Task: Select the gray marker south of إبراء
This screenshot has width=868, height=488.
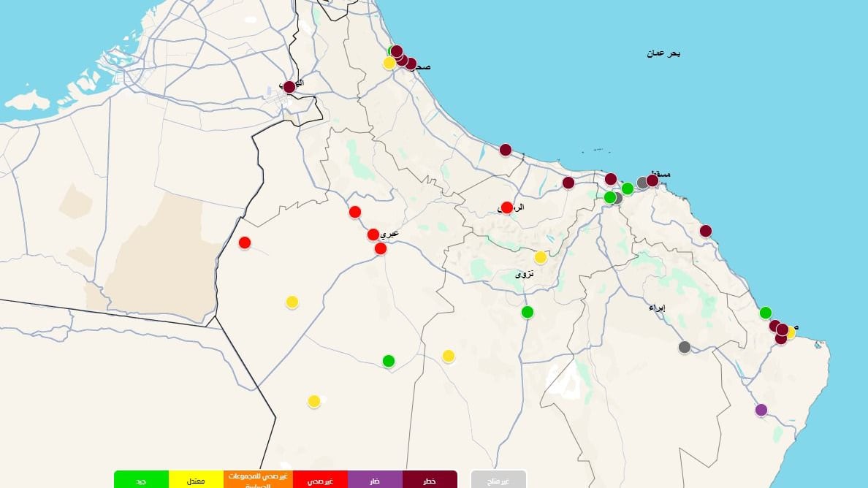Action: pyautogui.click(x=685, y=347)
